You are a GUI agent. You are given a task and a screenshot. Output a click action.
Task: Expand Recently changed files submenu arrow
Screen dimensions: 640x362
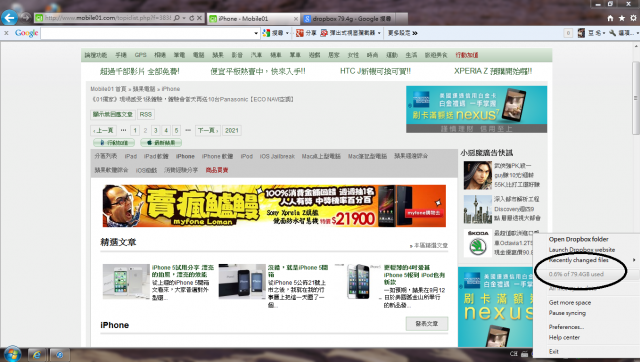pos(634,260)
